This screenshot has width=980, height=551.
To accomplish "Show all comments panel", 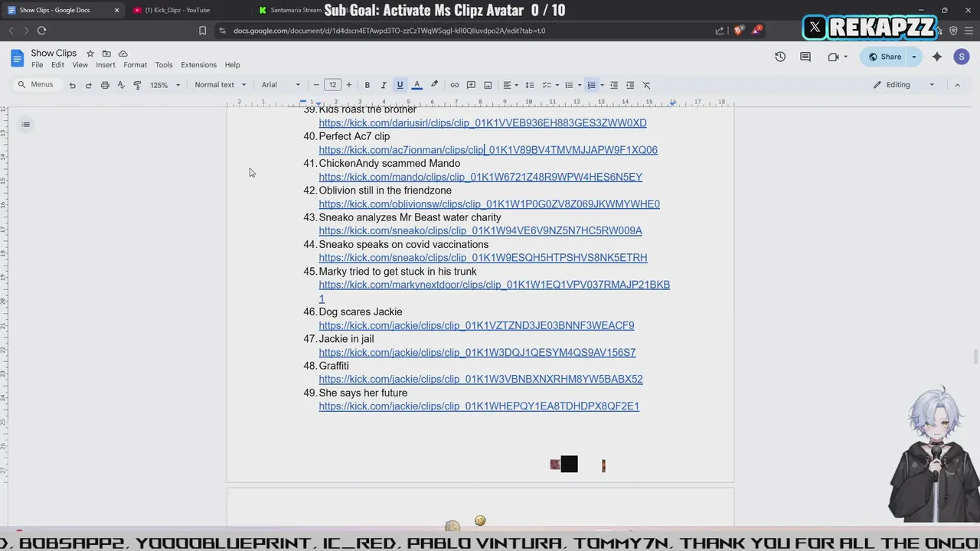I will click(805, 57).
